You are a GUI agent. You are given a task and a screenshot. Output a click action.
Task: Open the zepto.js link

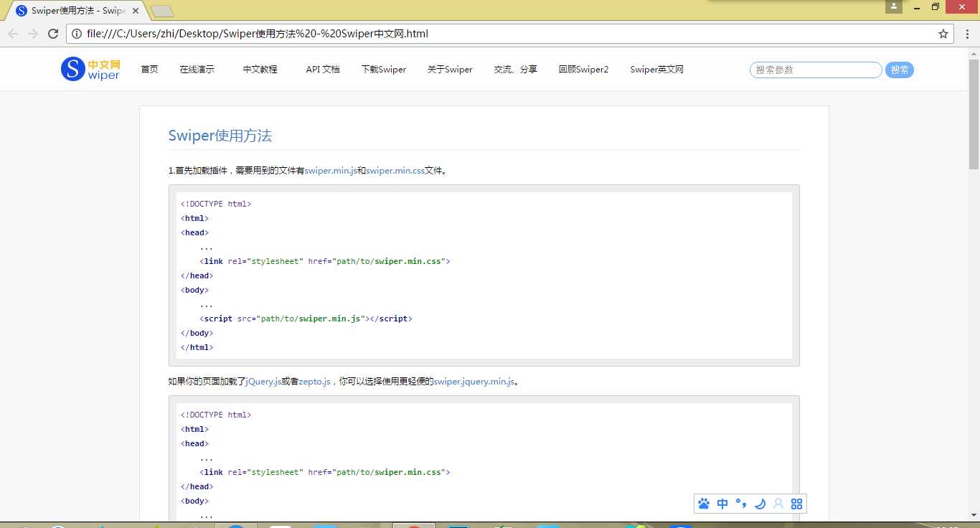(314, 382)
